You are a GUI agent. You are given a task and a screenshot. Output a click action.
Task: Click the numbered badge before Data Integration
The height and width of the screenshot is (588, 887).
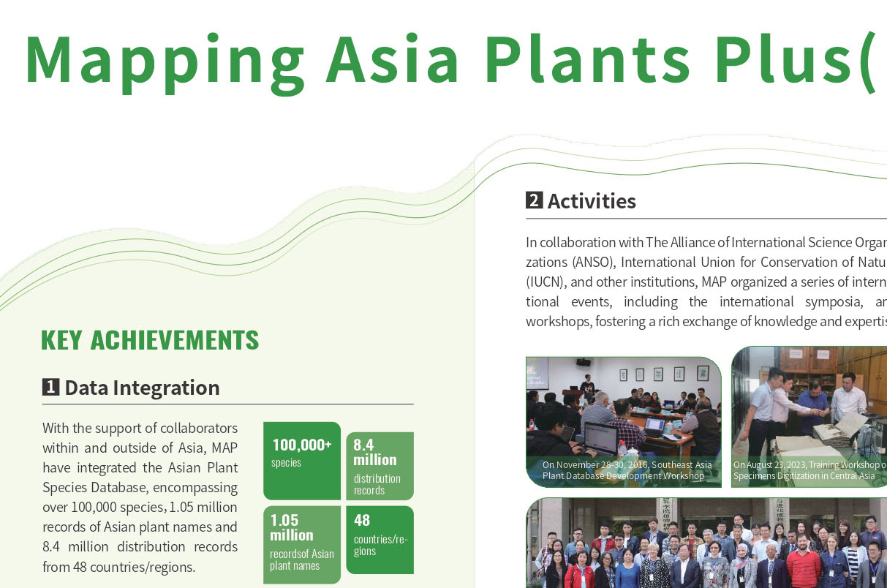[x=51, y=388]
